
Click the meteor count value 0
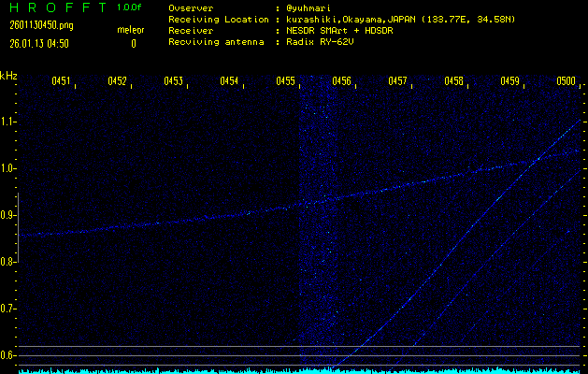click(x=133, y=43)
